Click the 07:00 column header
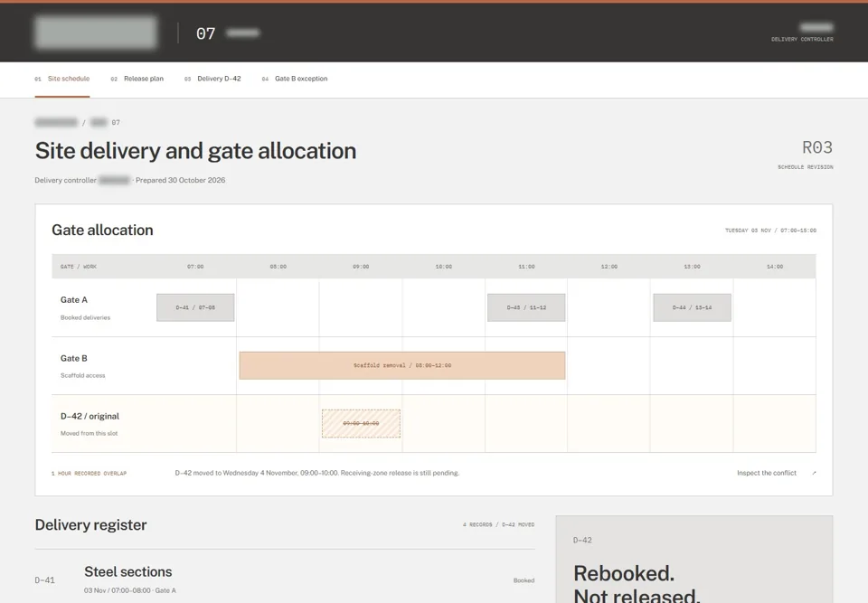 195,267
